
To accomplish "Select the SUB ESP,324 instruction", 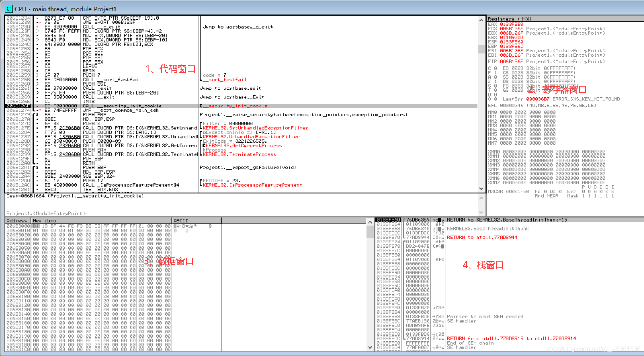I will 98,176.
